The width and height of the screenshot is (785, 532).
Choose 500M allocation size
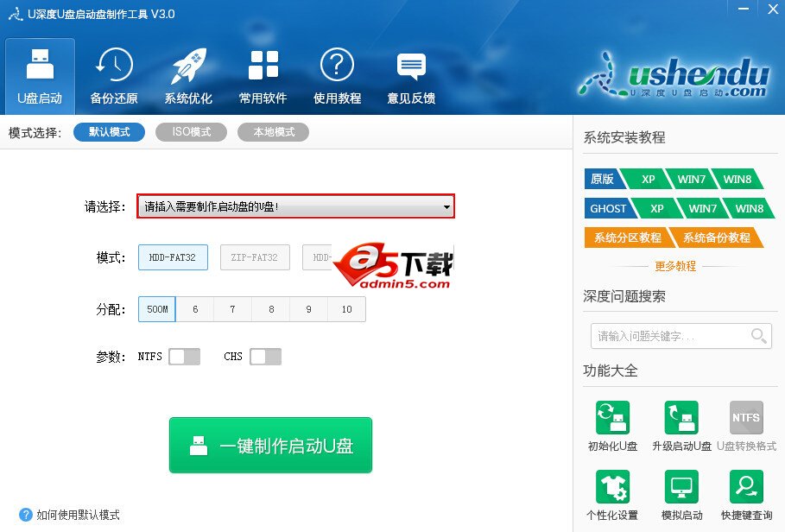[156, 308]
